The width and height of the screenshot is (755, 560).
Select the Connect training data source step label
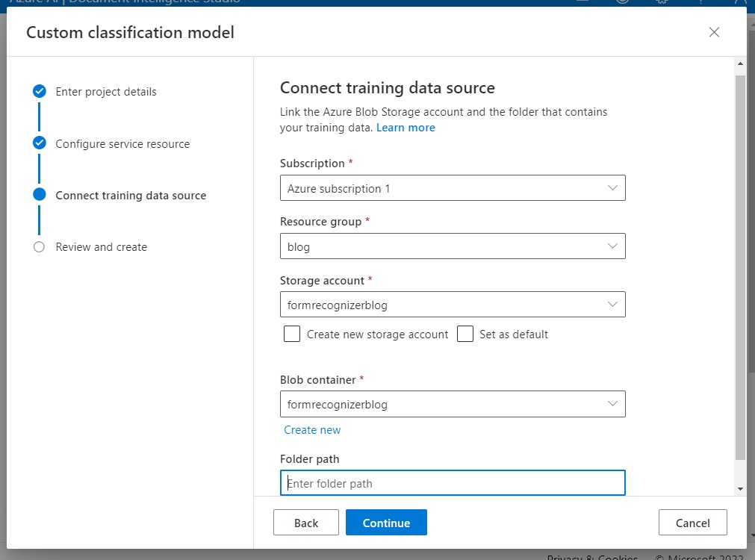pyautogui.click(x=131, y=196)
